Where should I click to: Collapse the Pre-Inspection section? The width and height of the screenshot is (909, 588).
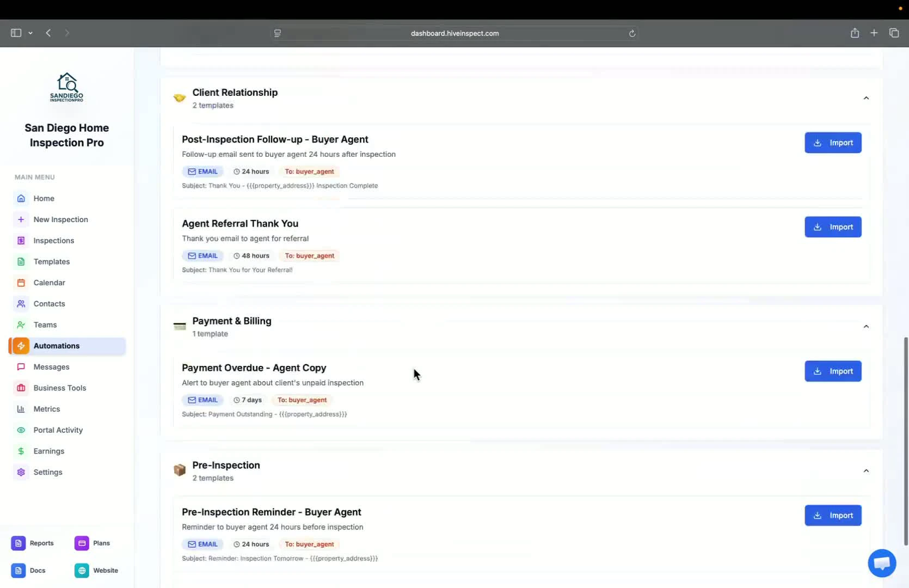(x=866, y=471)
